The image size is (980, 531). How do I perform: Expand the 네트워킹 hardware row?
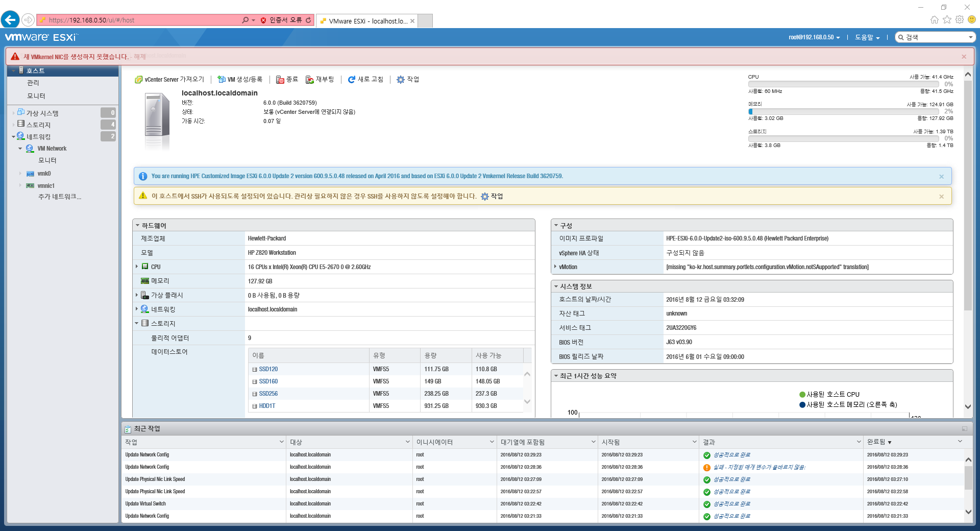[x=137, y=309]
